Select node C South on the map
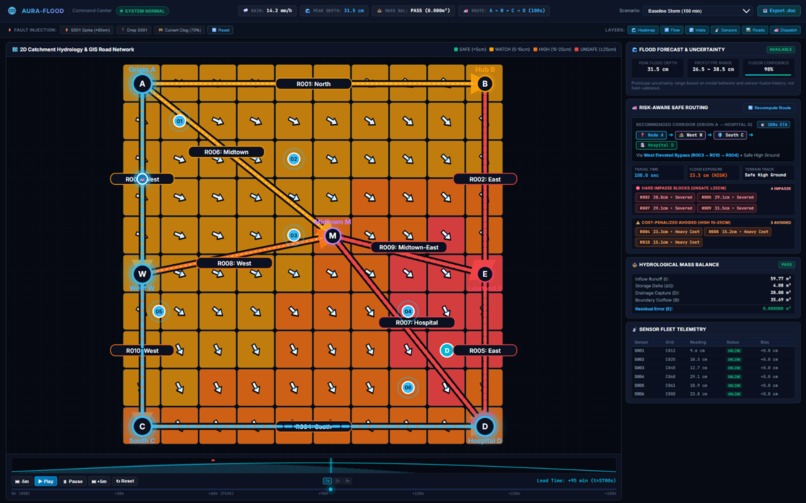The image size is (806, 503). click(x=142, y=426)
